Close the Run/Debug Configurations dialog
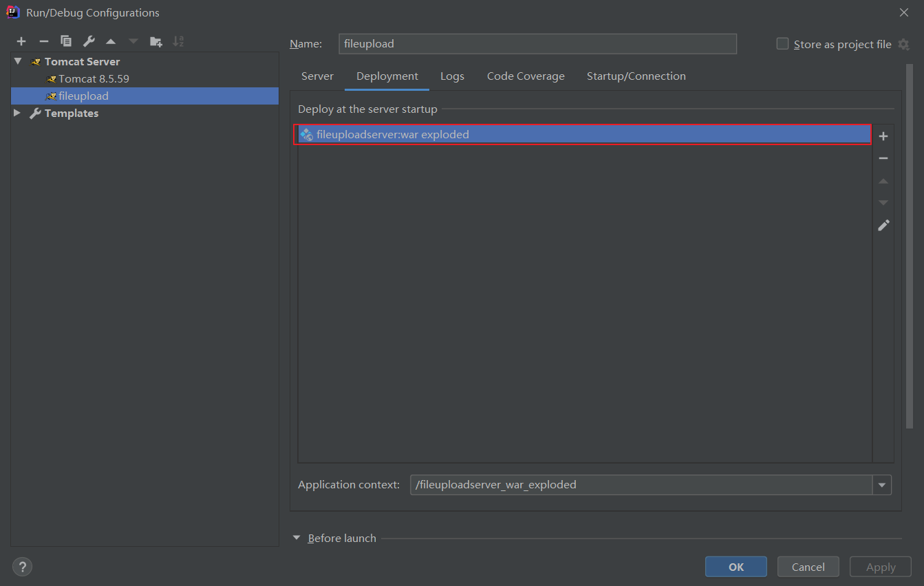This screenshot has height=586, width=924. coord(903,12)
